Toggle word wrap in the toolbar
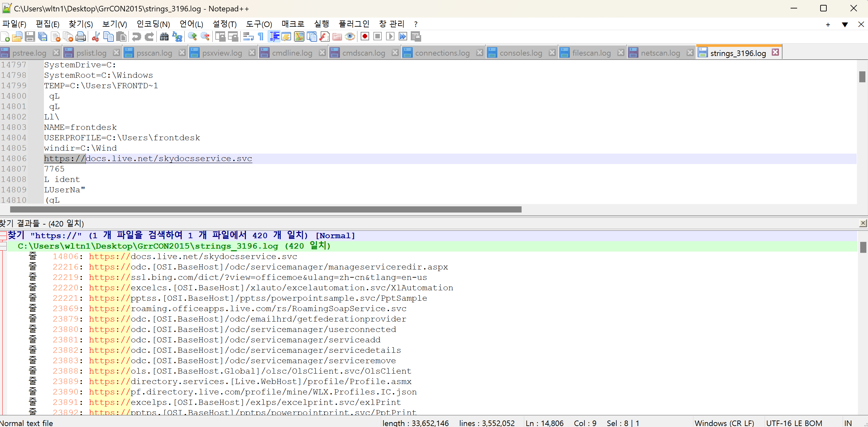Image resolution: width=868 pixels, height=427 pixels. [248, 36]
